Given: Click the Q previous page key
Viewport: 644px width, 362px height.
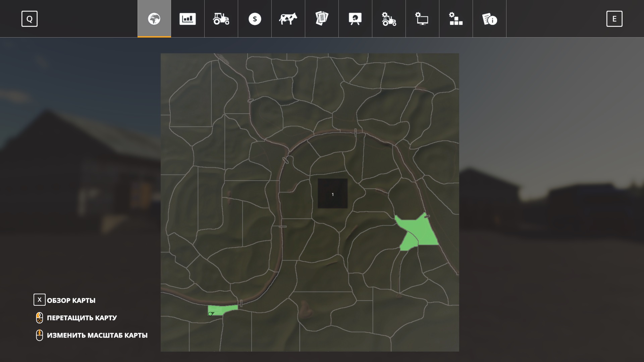Looking at the screenshot, I should pyautogui.click(x=30, y=19).
